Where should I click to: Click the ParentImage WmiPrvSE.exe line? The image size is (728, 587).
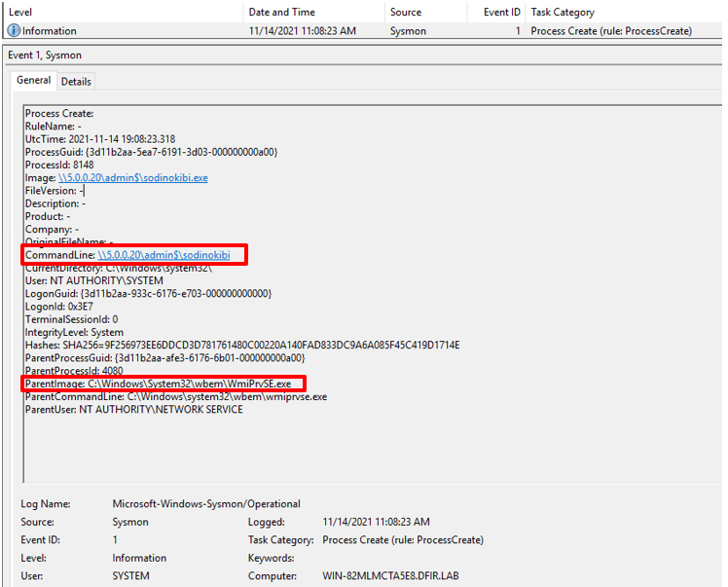(158, 384)
